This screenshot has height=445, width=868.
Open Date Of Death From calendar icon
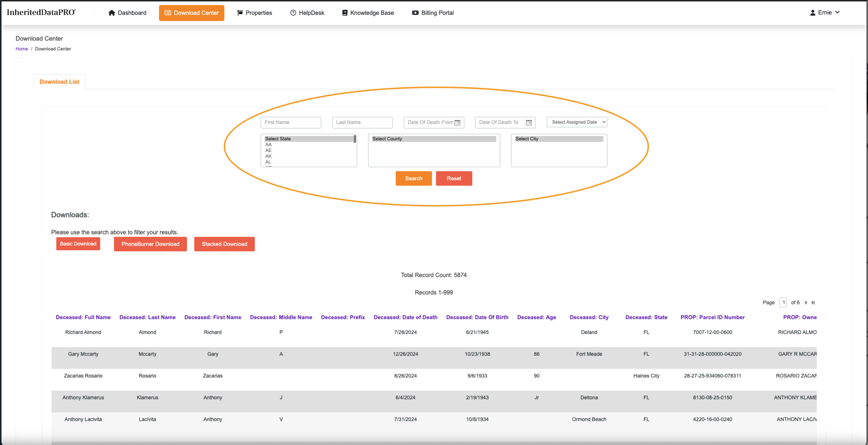(x=458, y=123)
